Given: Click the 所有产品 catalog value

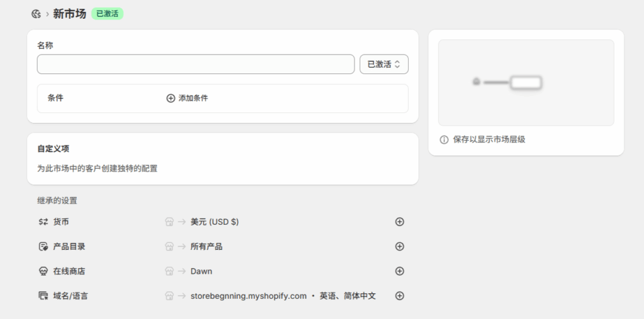Looking at the screenshot, I should coord(206,247).
